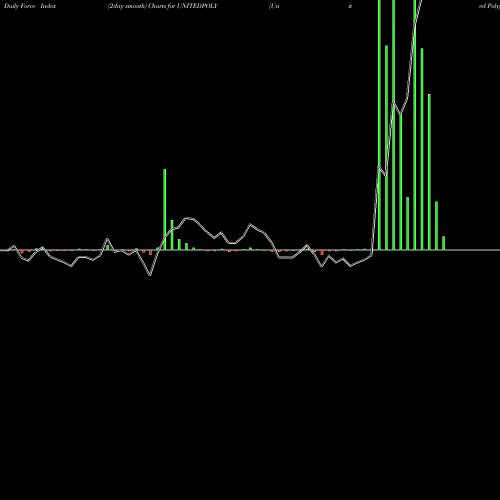Click the lowest dip of the gray smoothed line

150,274
